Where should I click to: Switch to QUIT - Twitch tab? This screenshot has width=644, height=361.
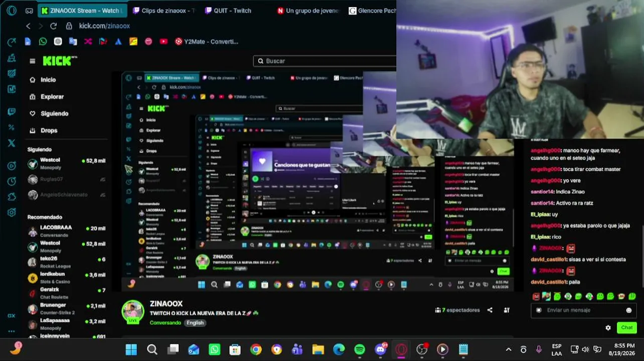click(x=228, y=11)
